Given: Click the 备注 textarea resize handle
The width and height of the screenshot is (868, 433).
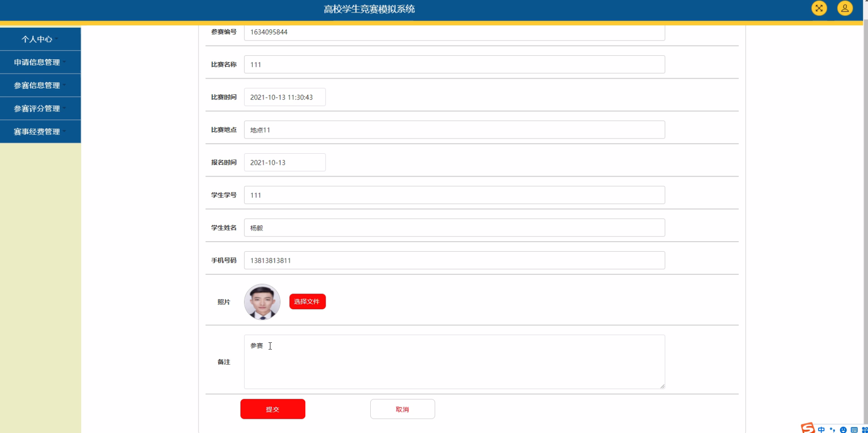Looking at the screenshot, I should (662, 386).
